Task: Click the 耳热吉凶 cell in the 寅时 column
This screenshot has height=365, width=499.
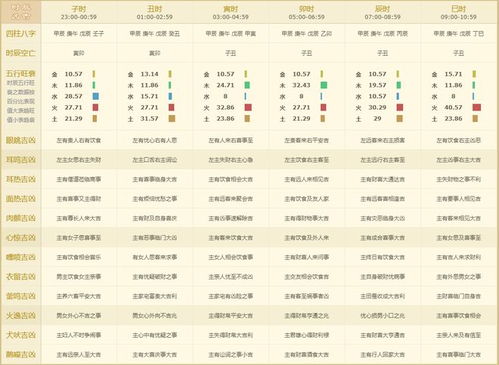Action: coord(231,179)
